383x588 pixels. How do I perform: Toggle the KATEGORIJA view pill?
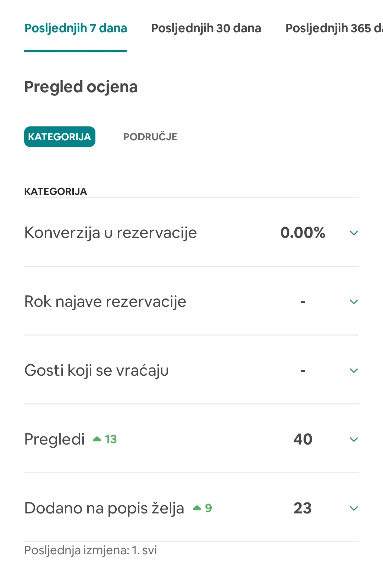[60, 137]
